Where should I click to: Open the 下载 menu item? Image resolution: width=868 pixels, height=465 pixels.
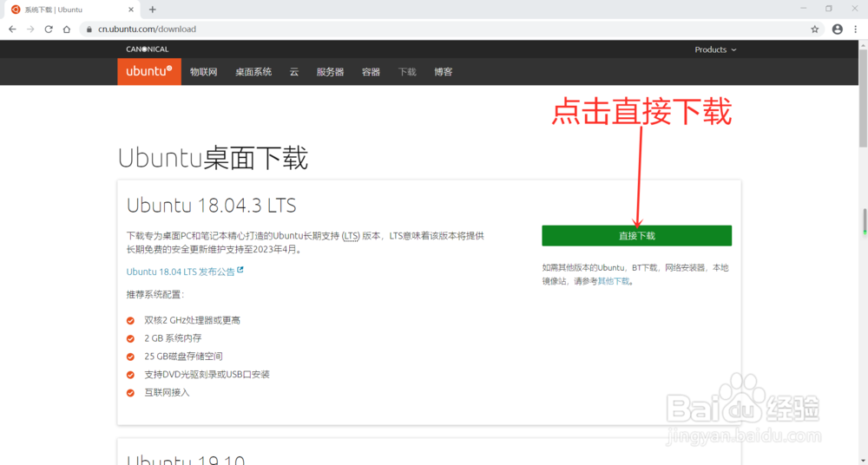pyautogui.click(x=407, y=72)
